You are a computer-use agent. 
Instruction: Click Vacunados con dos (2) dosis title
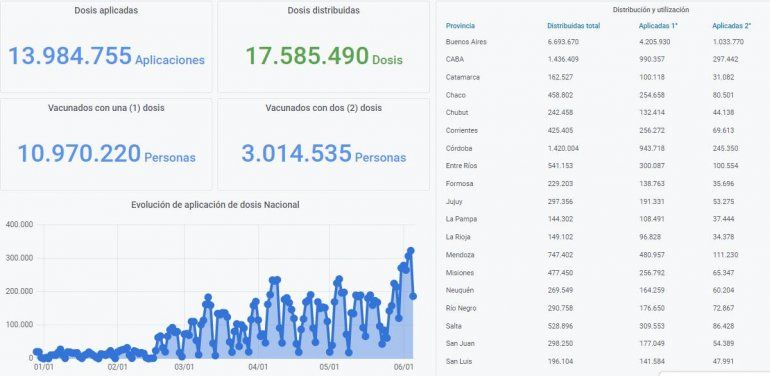(324, 108)
